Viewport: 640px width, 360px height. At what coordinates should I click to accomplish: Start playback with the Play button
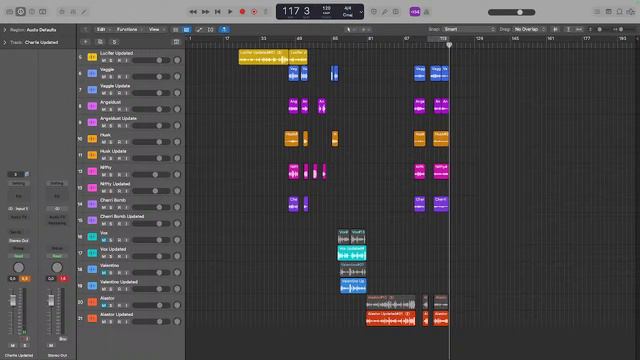pyautogui.click(x=230, y=12)
